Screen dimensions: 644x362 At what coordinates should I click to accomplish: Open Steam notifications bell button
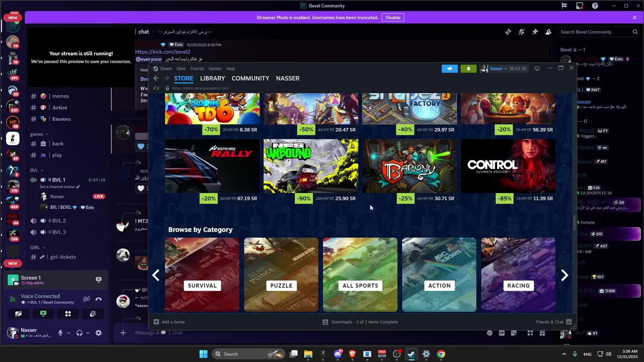point(468,68)
